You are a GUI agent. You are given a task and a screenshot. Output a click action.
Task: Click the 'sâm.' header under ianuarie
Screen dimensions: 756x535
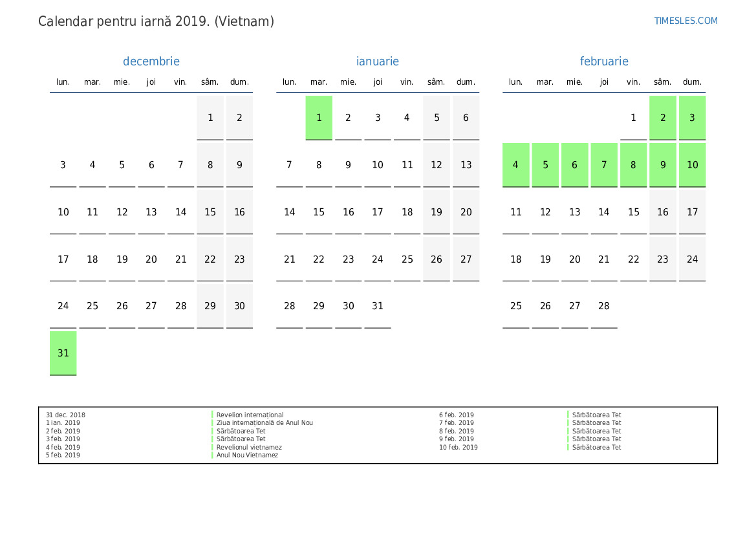point(437,82)
